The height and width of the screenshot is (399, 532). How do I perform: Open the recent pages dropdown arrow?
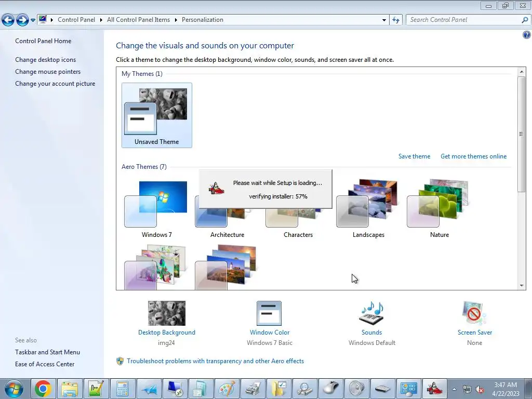click(33, 20)
